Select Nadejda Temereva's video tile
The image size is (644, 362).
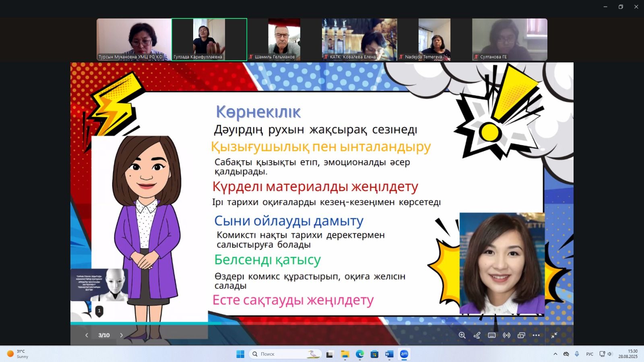point(434,39)
